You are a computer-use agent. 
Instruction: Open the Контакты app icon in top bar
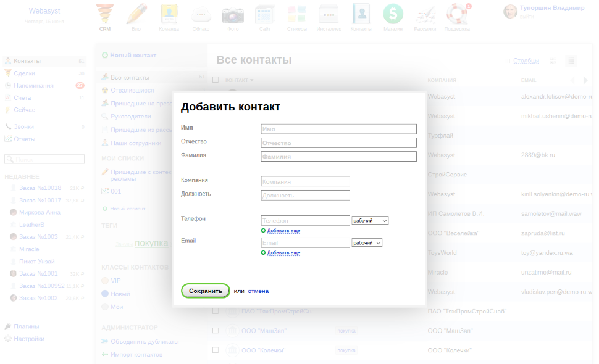[361, 14]
